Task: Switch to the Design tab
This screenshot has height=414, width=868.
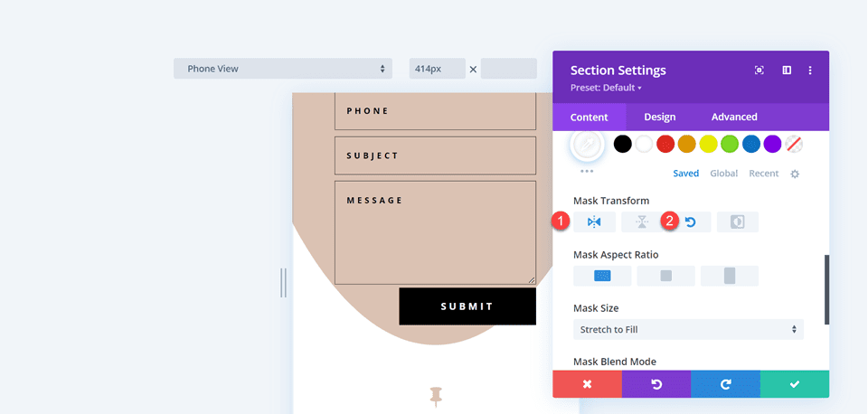Action: point(659,117)
